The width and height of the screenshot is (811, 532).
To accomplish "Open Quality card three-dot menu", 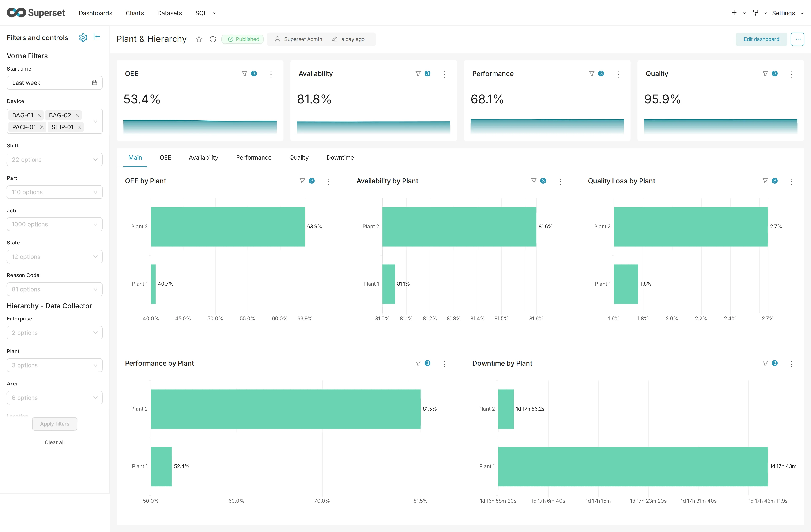I will pos(792,74).
